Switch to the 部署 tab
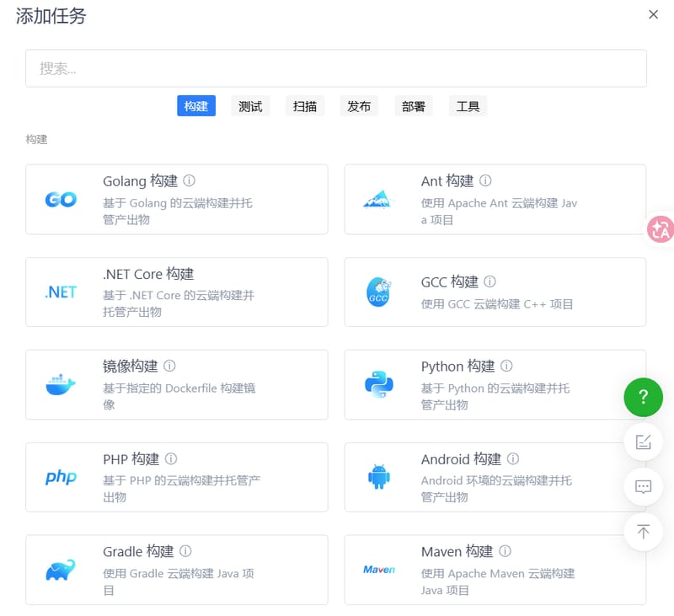Image resolution: width=674 pixels, height=616 pixels. coord(414,106)
